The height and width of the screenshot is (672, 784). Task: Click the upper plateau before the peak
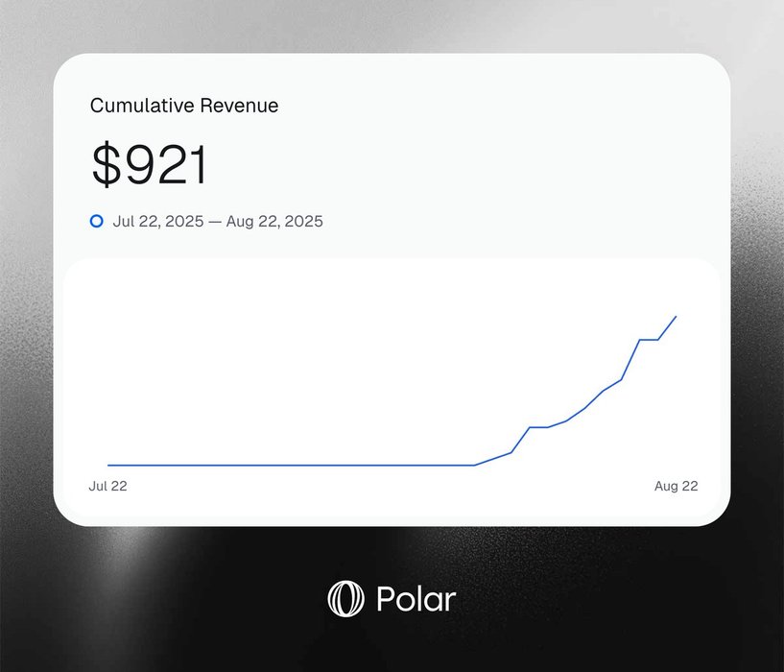coord(649,340)
